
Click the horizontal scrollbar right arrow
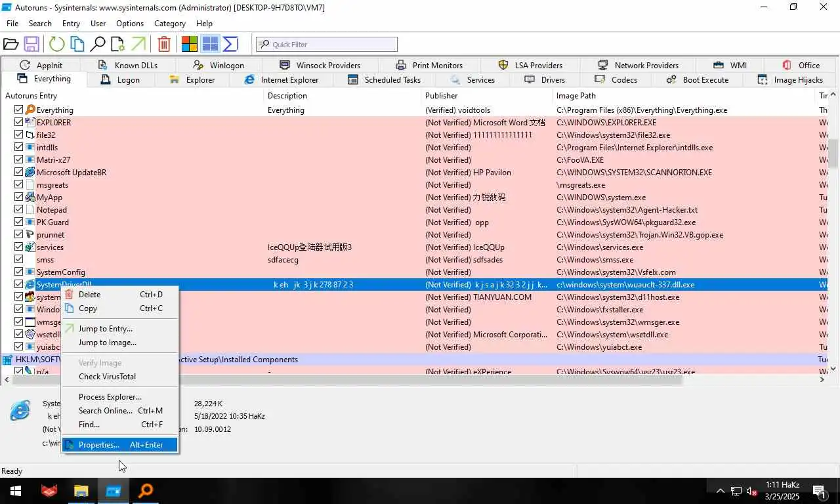[822, 379]
